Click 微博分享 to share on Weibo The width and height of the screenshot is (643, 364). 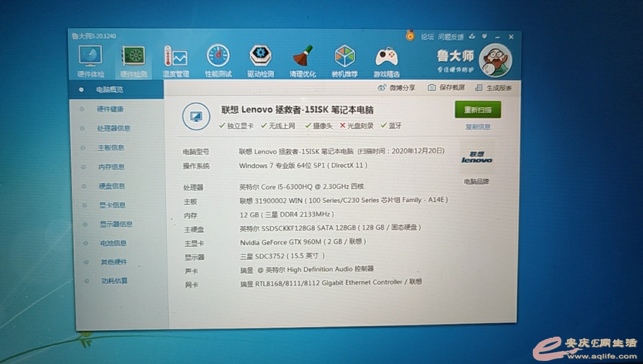click(x=397, y=88)
